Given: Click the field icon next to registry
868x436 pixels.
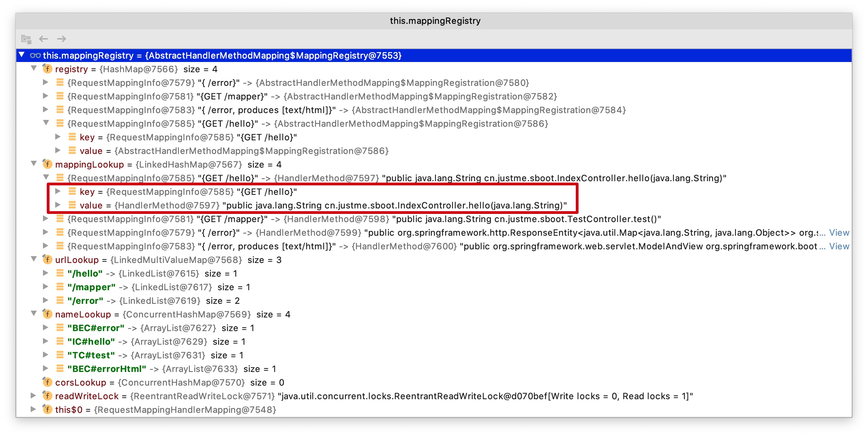Looking at the screenshot, I should pos(47,69).
